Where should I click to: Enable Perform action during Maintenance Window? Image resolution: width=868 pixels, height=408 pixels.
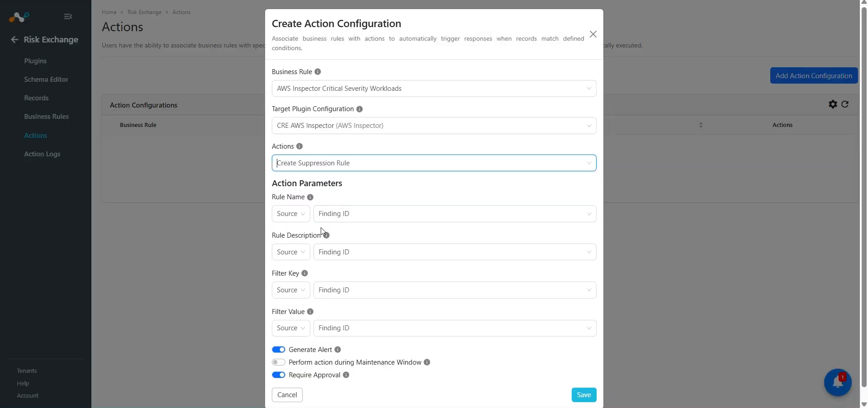coord(279,362)
